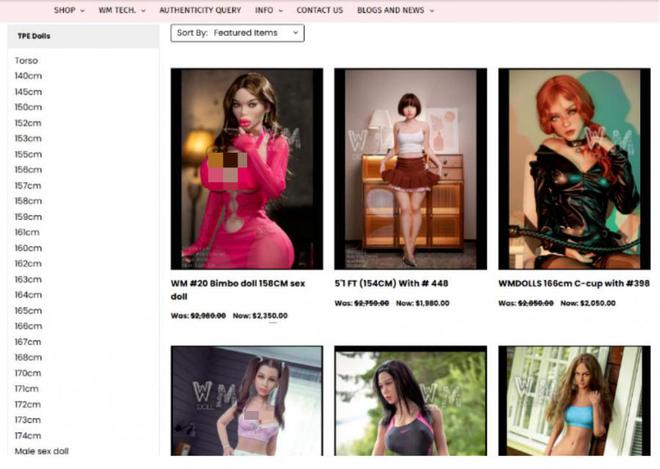
Task: Open the INFO dropdown in navigation
Action: (268, 10)
